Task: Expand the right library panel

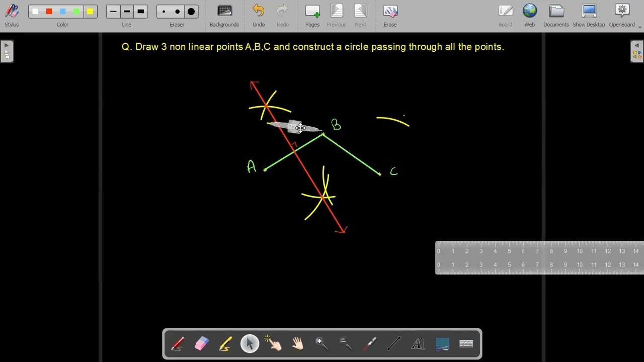Action: point(637,51)
